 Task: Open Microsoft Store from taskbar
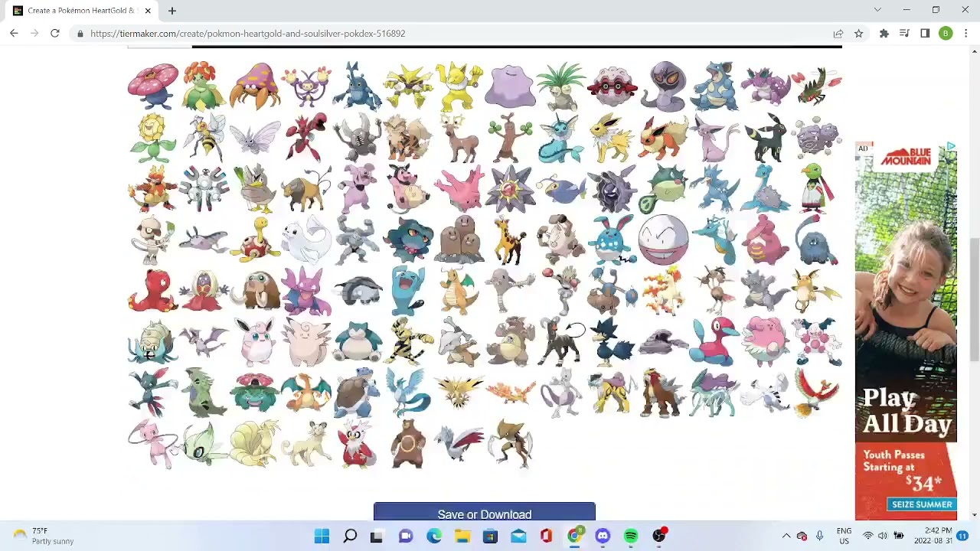pyautogui.click(x=490, y=536)
